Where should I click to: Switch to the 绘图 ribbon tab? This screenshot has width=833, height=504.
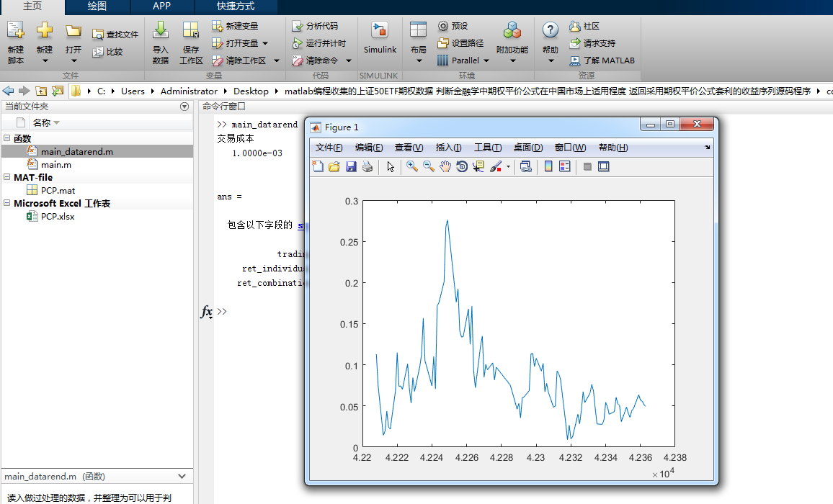[97, 6]
